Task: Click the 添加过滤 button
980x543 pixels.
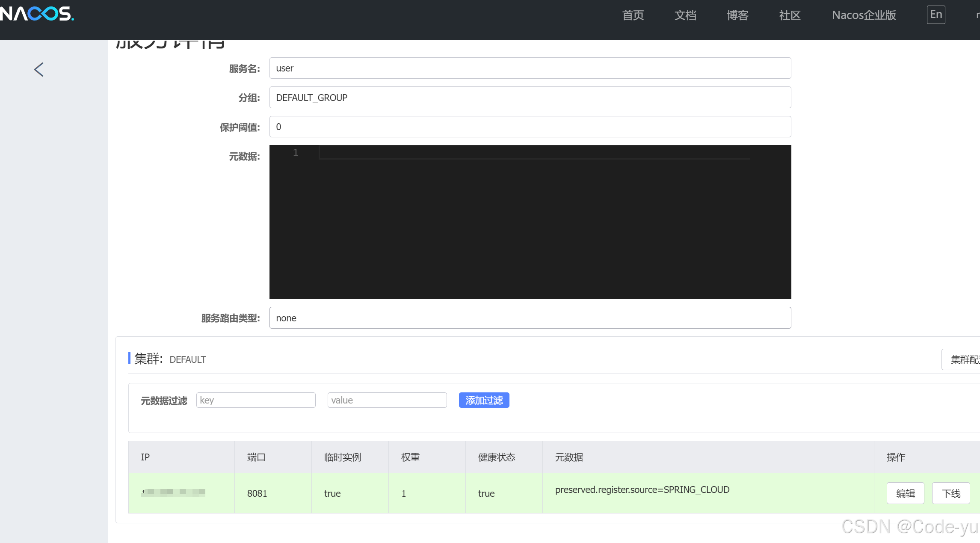Action: tap(484, 400)
